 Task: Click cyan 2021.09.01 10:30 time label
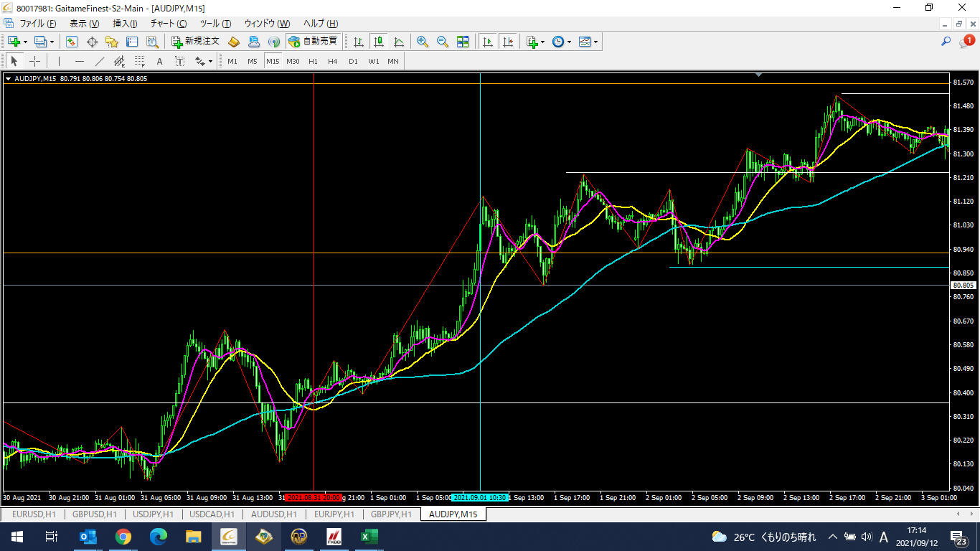(480, 497)
